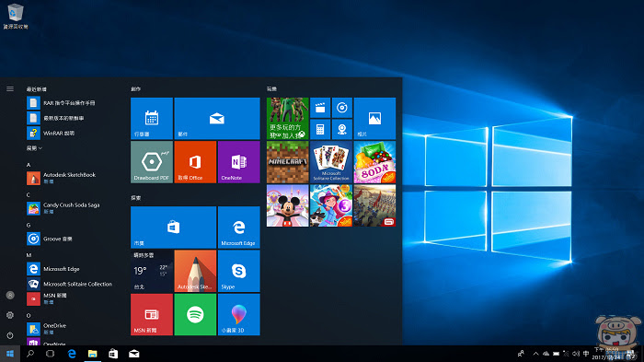Switch the input language indicator 中
644x362 pixels.
pos(586,354)
